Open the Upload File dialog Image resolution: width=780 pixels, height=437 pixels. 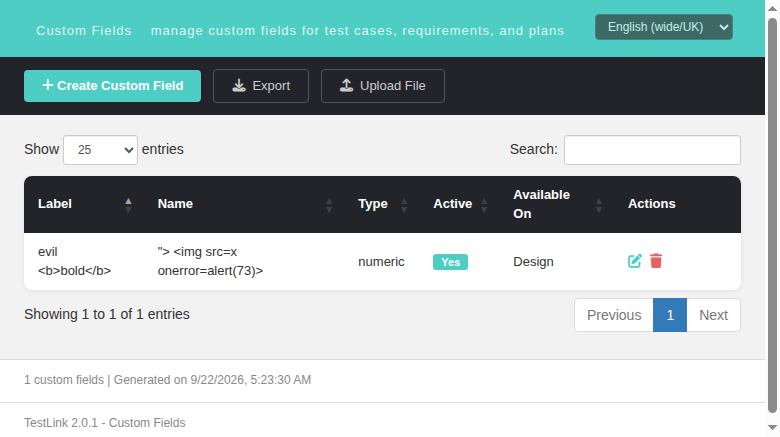[383, 86]
